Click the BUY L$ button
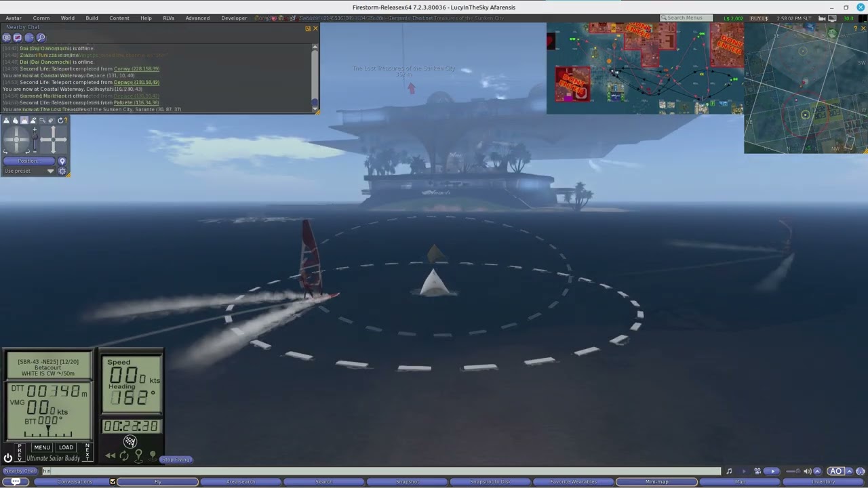 click(x=759, y=18)
